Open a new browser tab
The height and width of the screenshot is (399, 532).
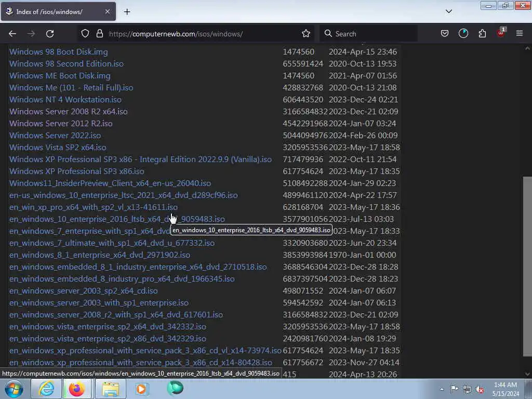[x=127, y=12]
